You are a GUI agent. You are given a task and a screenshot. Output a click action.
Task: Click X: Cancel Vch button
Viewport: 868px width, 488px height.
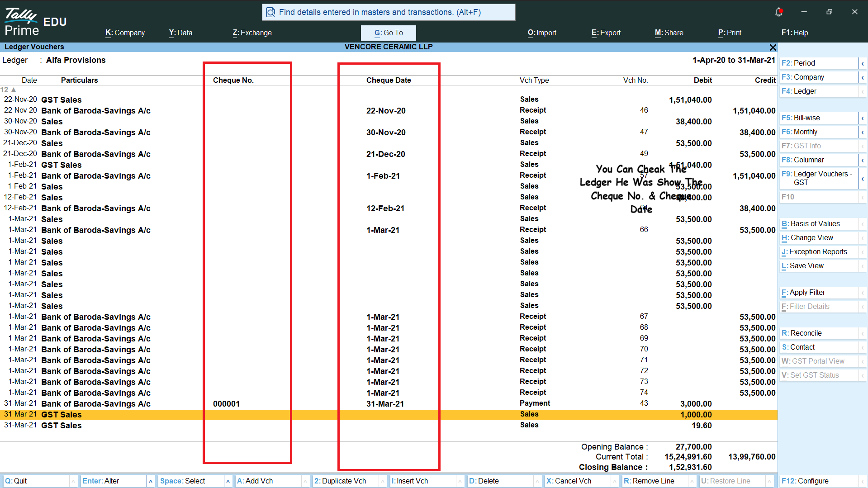(578, 481)
